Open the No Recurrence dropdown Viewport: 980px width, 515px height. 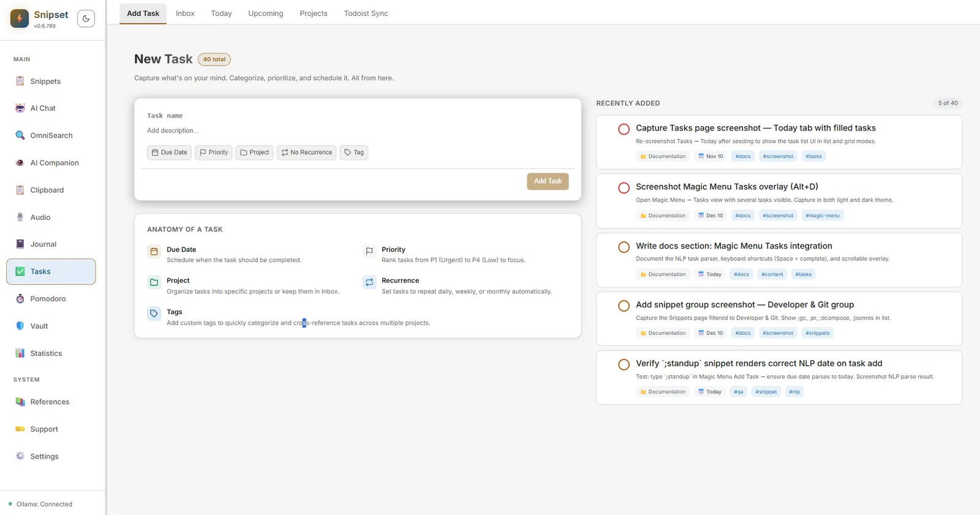click(306, 152)
